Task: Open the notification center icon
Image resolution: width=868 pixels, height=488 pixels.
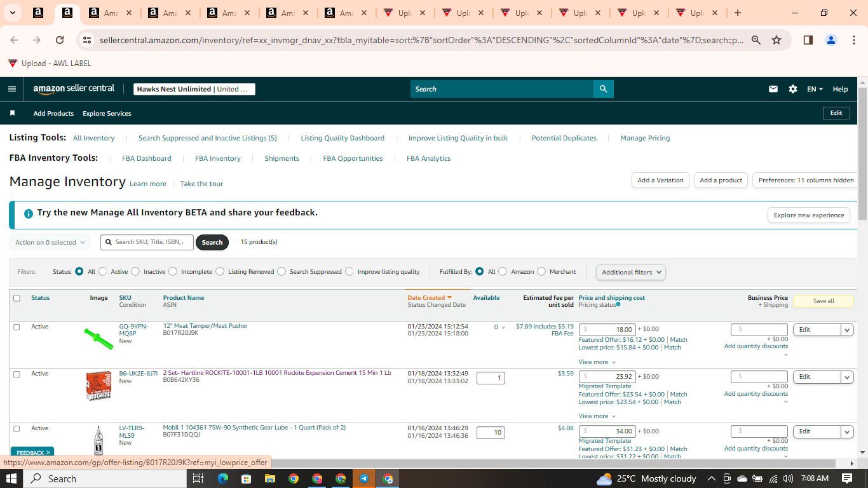Action: click(847, 478)
